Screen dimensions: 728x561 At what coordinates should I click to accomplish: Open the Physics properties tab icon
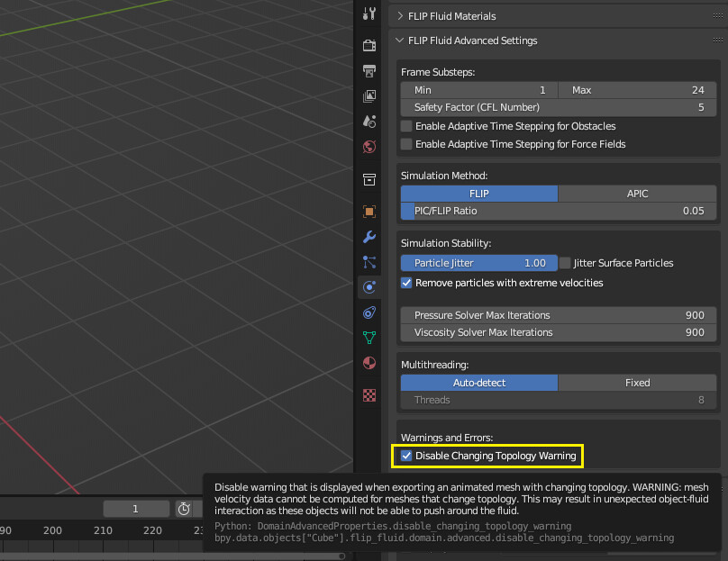click(x=369, y=287)
